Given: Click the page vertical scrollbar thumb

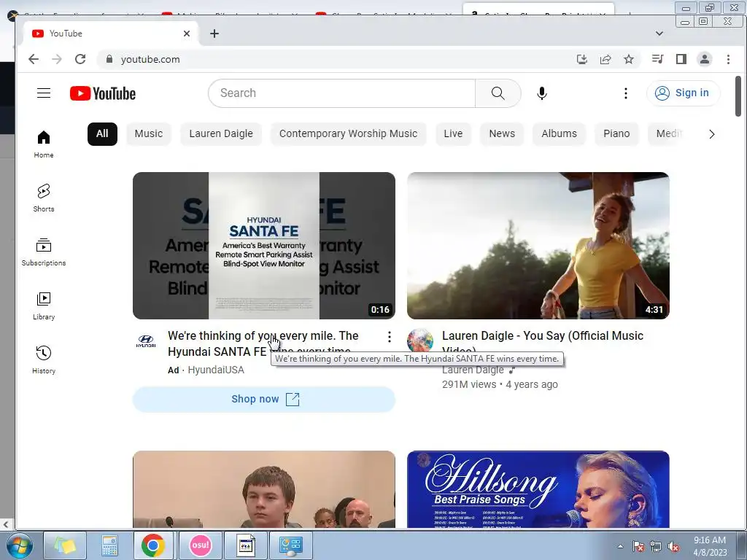Looking at the screenshot, I should 738,96.
